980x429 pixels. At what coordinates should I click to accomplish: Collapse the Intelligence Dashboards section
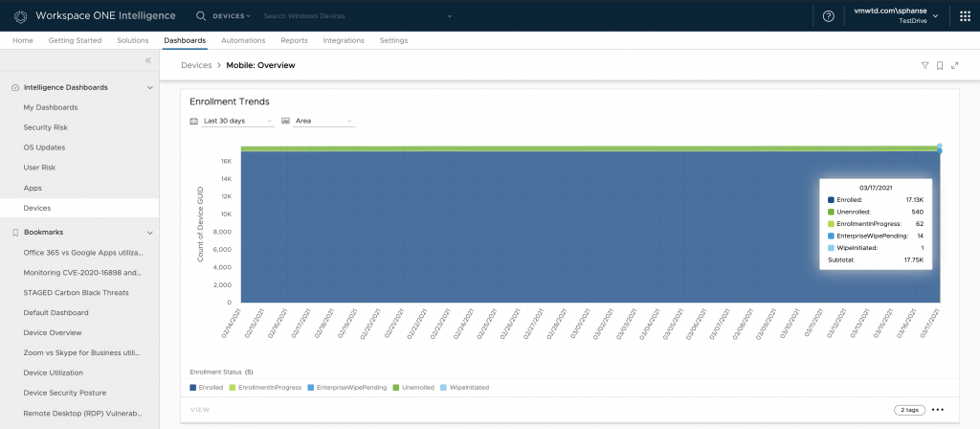click(x=149, y=87)
